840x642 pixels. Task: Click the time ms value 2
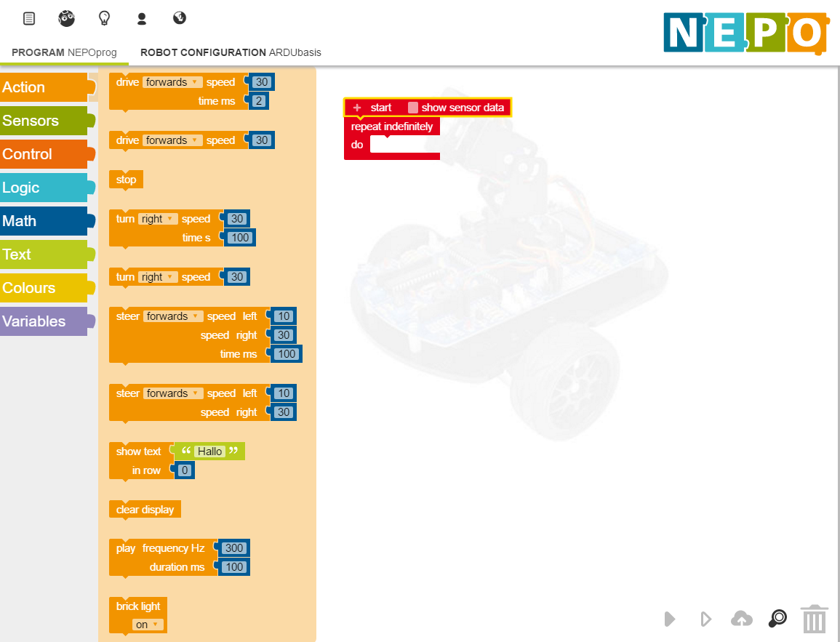coord(259,100)
